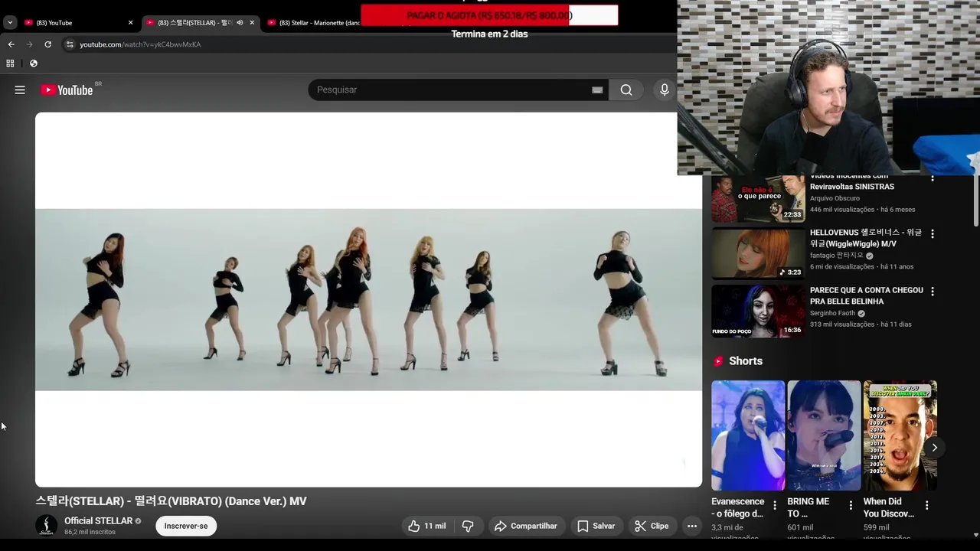Open the HELLOVENUS WiggleWiggle video thumbnail
This screenshot has height=551, width=980.
(758, 253)
